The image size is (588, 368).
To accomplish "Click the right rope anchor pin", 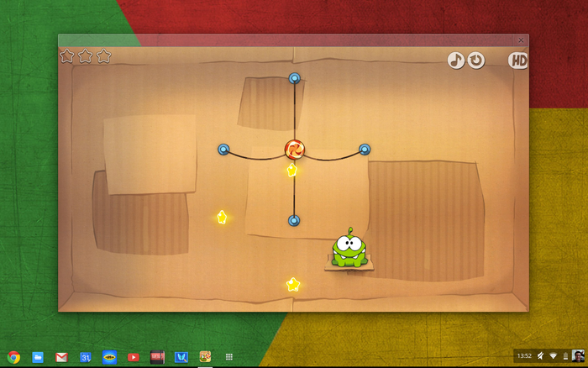I will pyautogui.click(x=365, y=150).
